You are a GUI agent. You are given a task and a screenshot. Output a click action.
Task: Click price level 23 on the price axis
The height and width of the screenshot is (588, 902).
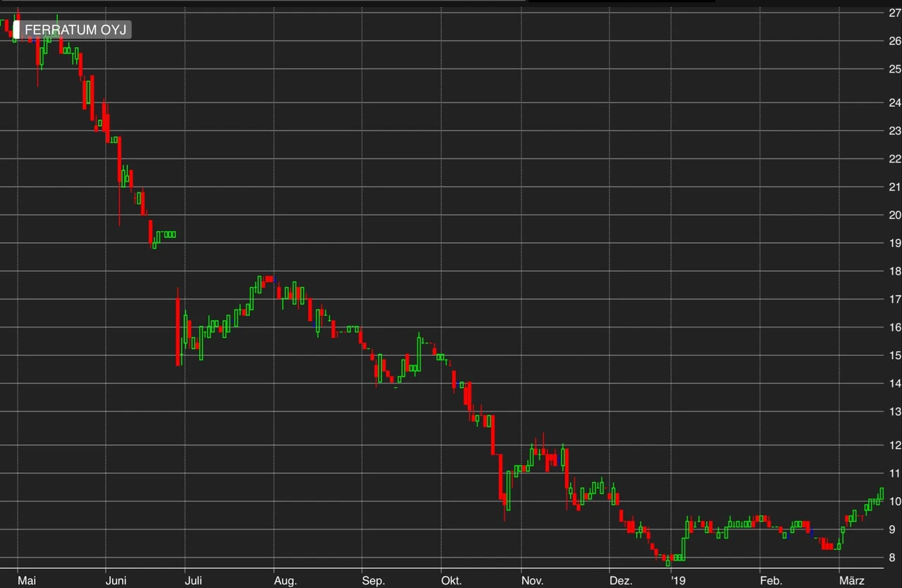pyautogui.click(x=895, y=130)
